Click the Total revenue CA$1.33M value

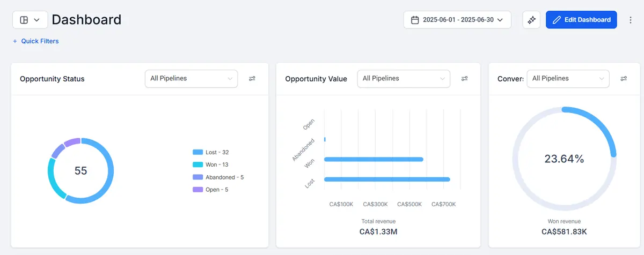point(378,232)
